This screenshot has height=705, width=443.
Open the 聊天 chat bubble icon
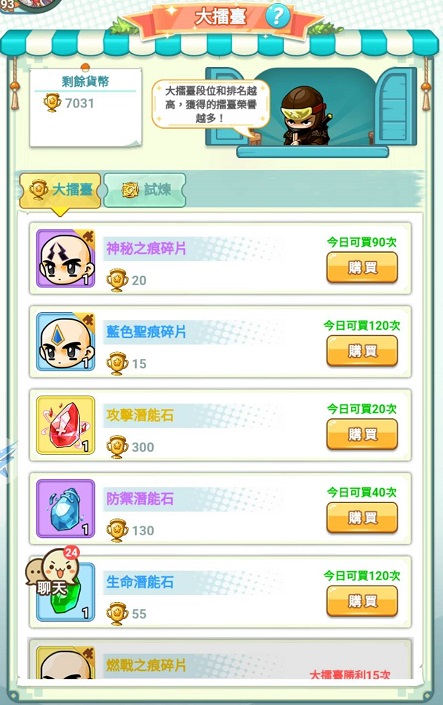(53, 573)
